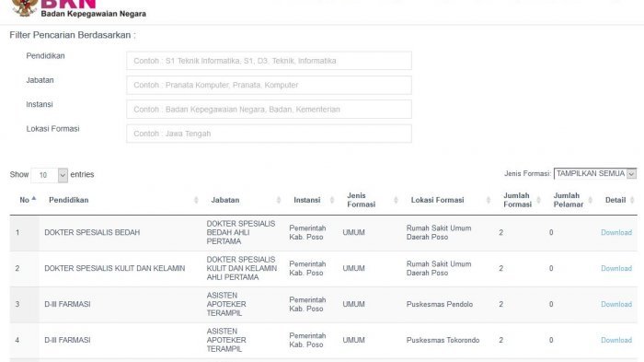Image resolution: width=644 pixels, height=362 pixels.
Task: Click Badan Kepegawaian Negara header text
Action: (x=93, y=14)
